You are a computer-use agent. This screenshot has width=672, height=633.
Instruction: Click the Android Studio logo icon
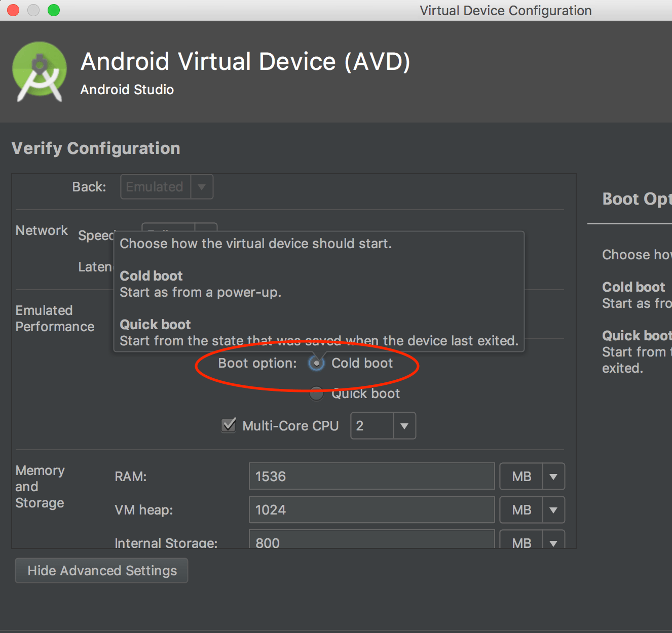[40, 72]
